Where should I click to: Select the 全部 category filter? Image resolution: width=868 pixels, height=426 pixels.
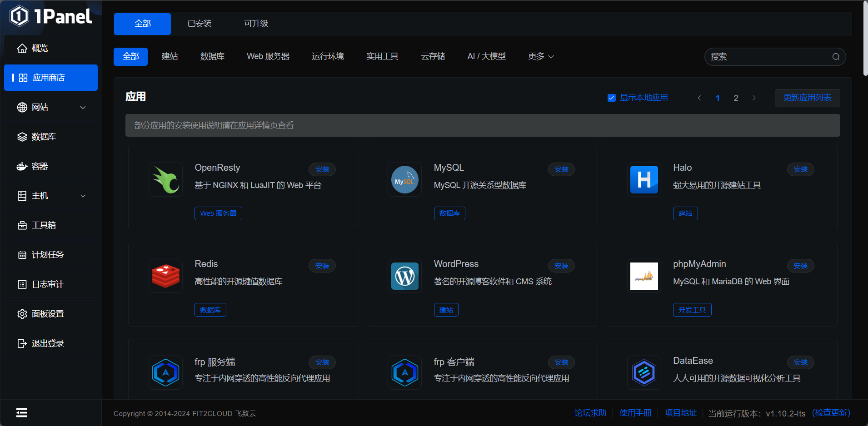(x=131, y=57)
